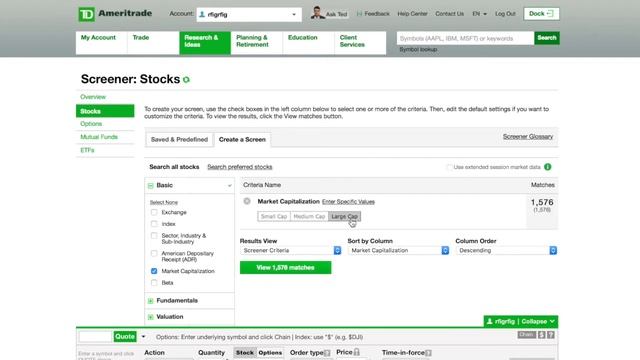Screen dimensions: 640x360
Task: Click the Chain button in the order bar
Action: (527, 335)
